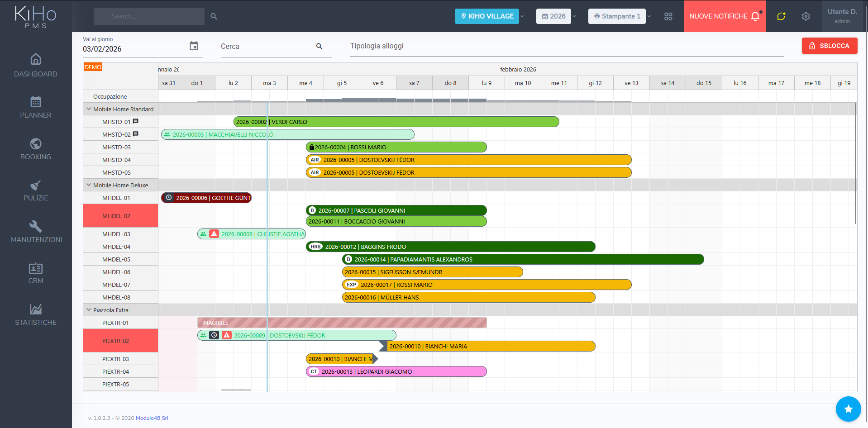The image size is (868, 428).
Task: Click the HRS badge on Baggins Frodo booking
Action: click(x=316, y=247)
